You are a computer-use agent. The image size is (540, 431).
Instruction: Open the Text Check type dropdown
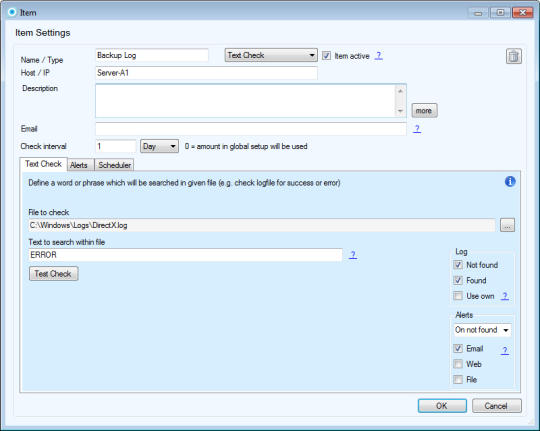[271, 55]
